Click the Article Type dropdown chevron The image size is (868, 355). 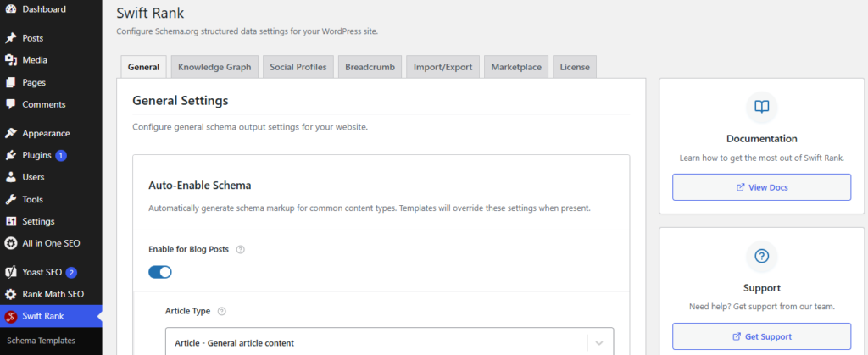pos(599,343)
